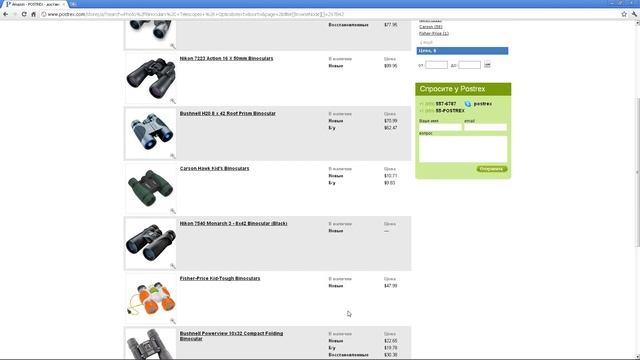Select Bushnell H2O used price $62.47

pos(391,128)
